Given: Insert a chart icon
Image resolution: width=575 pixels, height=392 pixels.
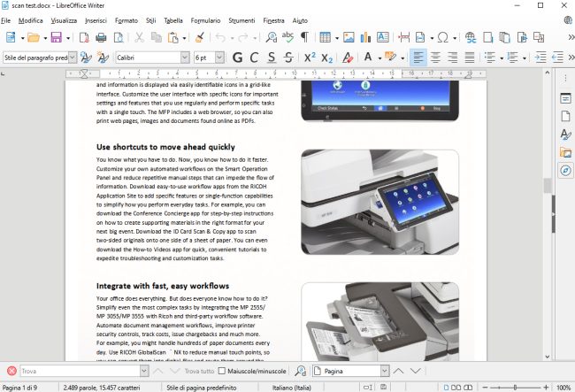Looking at the screenshot, I should 365,37.
